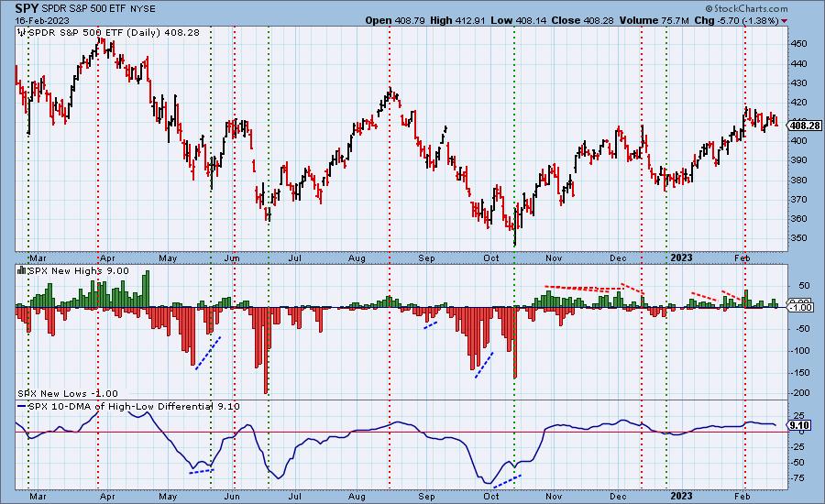Screen dimensions: 825x504
Task: Click the Oct label under the price panel
Action: pyautogui.click(x=491, y=258)
